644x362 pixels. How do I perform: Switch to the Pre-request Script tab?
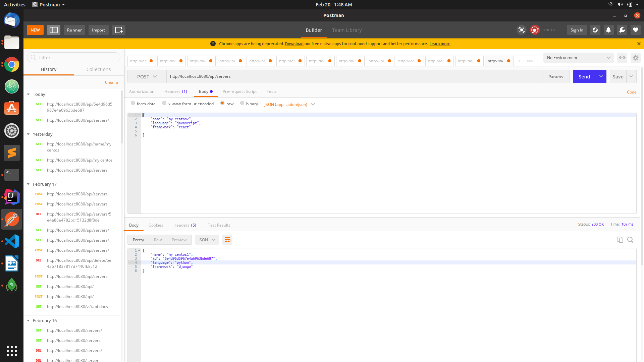[x=239, y=91]
